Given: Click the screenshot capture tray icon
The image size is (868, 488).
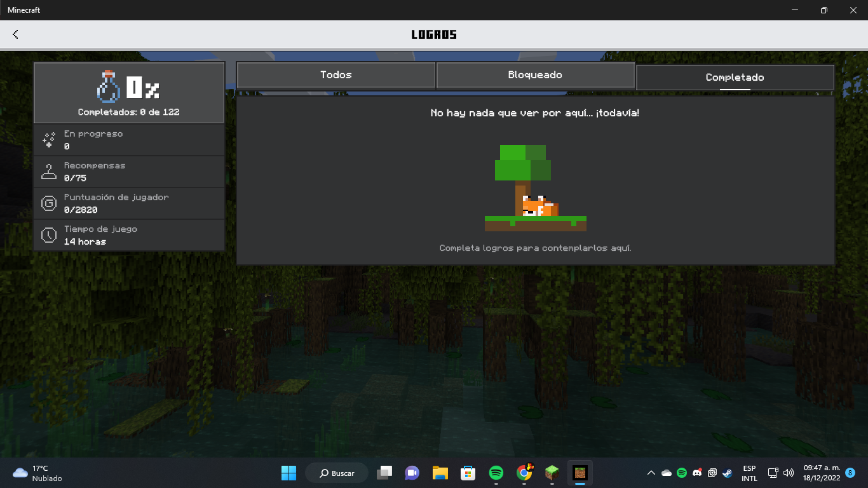Looking at the screenshot, I should point(712,473).
